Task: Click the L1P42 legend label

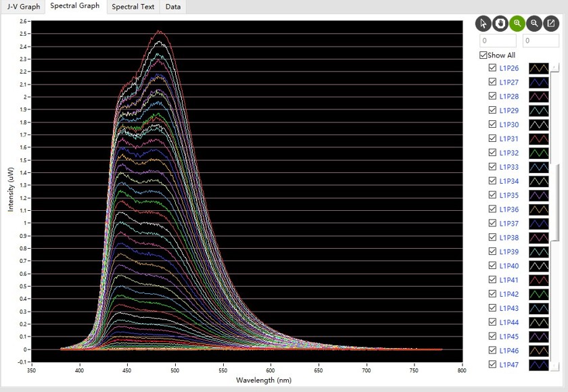Action: [x=509, y=294]
